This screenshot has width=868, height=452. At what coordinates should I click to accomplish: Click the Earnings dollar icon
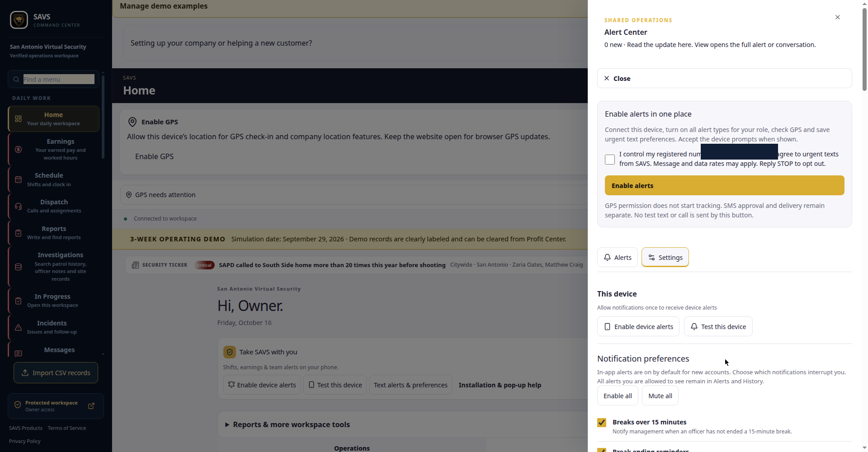click(19, 150)
